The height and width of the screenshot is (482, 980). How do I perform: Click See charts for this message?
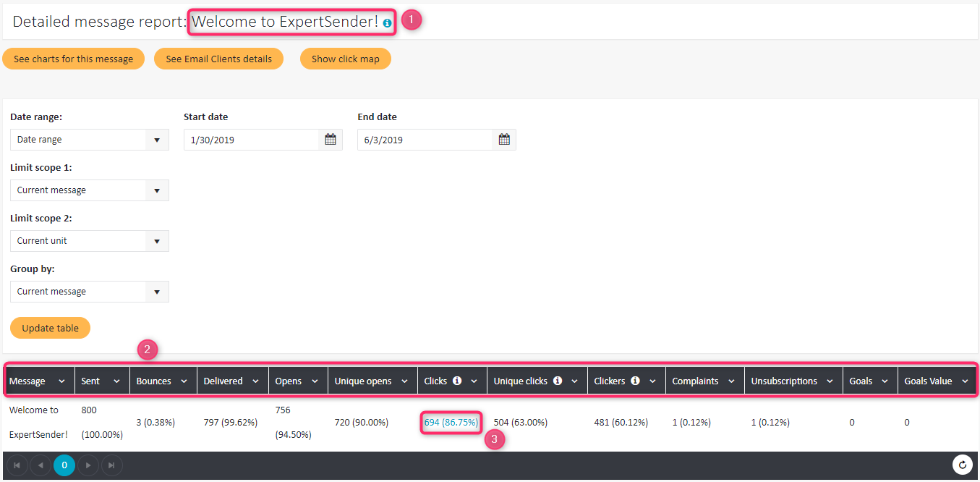point(73,59)
